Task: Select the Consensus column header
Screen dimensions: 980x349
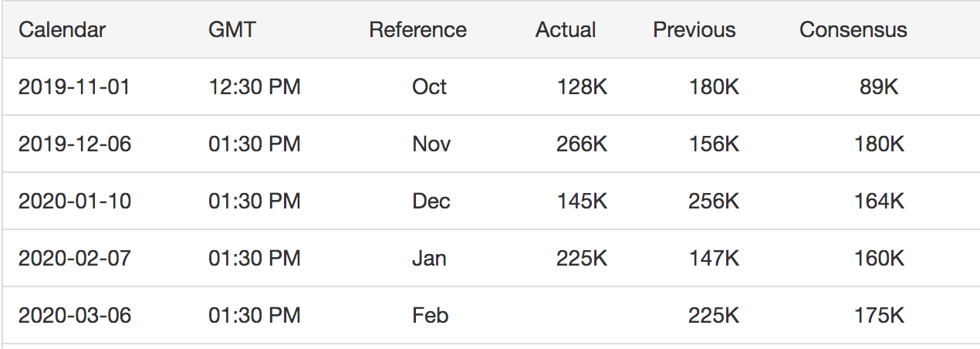Action: coord(853,30)
